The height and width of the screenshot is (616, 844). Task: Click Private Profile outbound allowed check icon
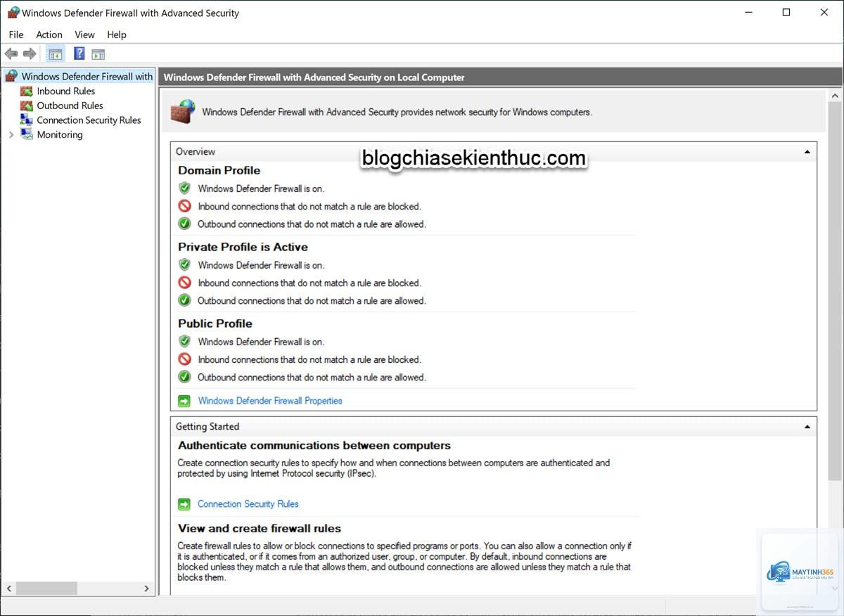(184, 301)
